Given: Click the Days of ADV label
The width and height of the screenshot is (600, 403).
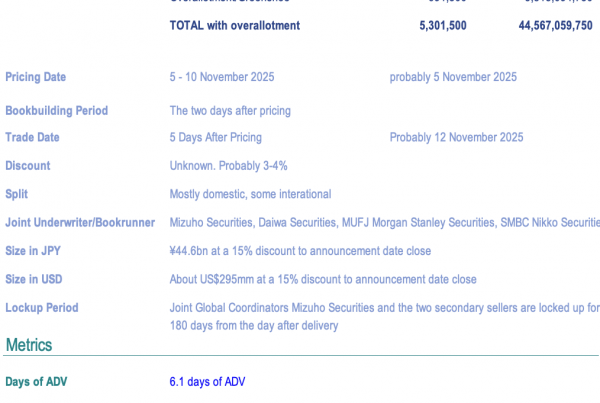Looking at the screenshot, I should pos(36,382).
